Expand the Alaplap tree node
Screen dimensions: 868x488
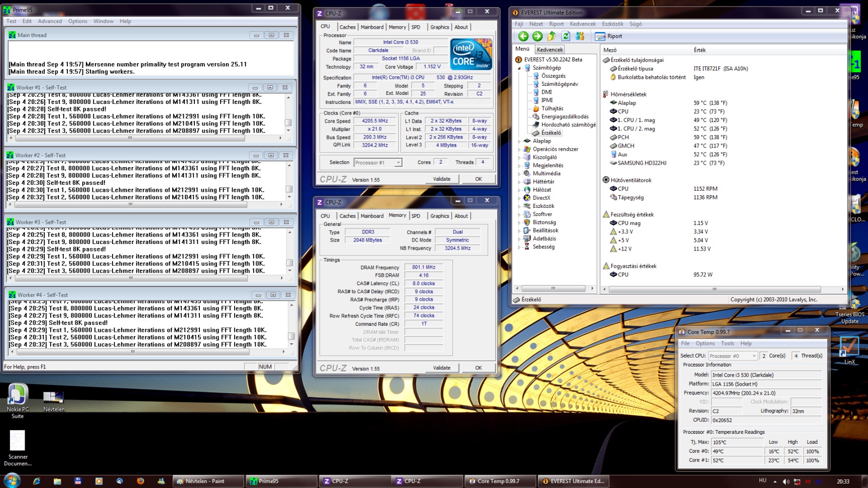pyautogui.click(x=519, y=141)
